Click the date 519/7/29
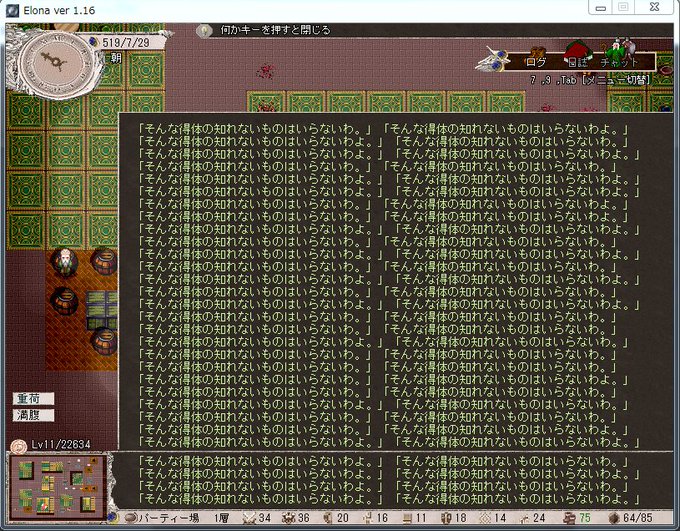The image size is (680, 531). (x=126, y=43)
